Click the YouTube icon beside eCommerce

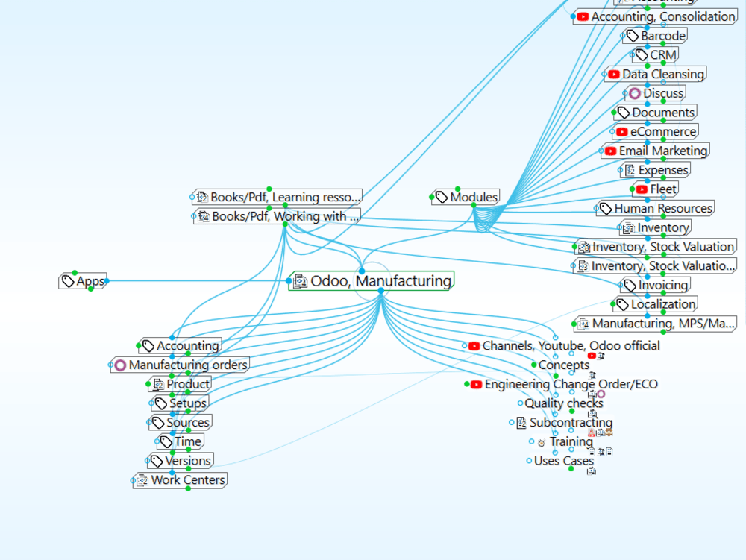tap(622, 132)
